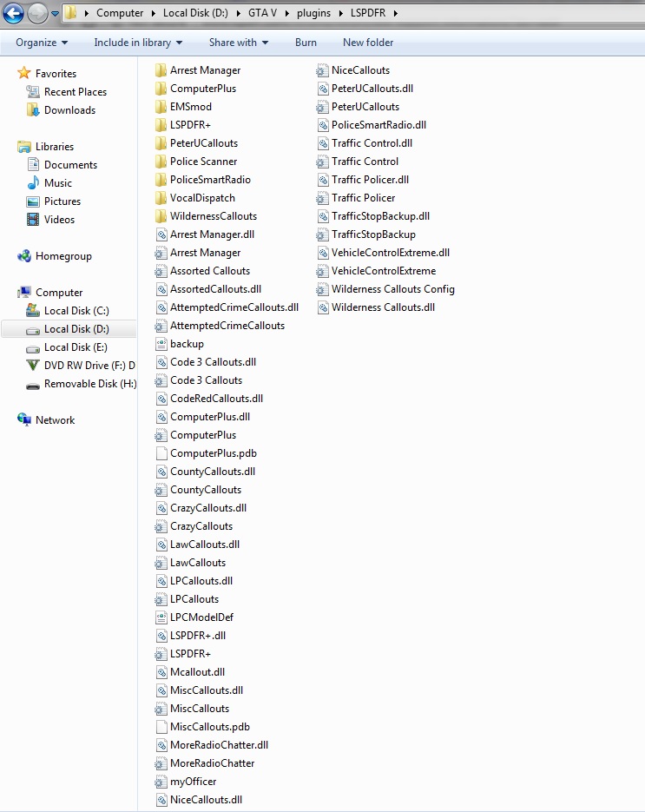Click the Burn toolbar button
The height and width of the screenshot is (812, 645).
pos(306,43)
